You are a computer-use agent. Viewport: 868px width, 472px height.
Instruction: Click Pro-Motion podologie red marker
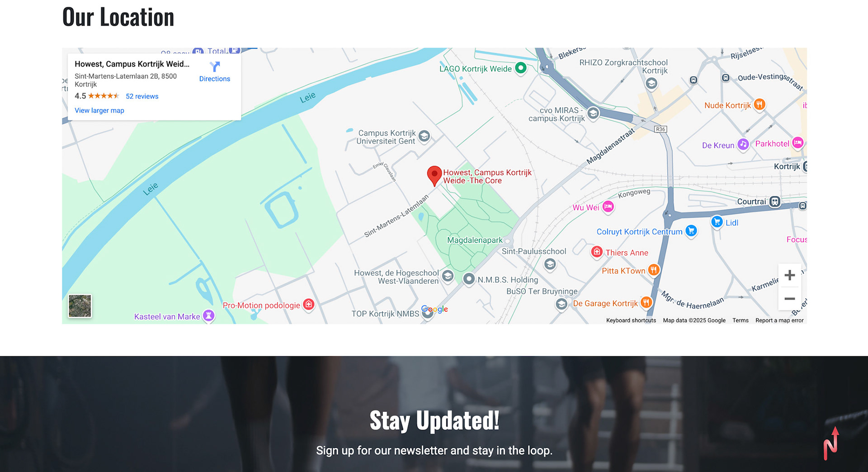309,305
